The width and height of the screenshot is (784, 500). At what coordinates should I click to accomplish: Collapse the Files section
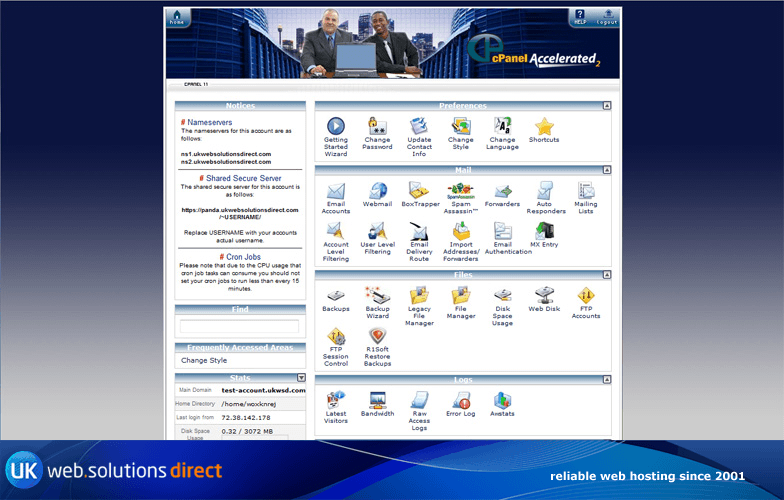[x=606, y=275]
